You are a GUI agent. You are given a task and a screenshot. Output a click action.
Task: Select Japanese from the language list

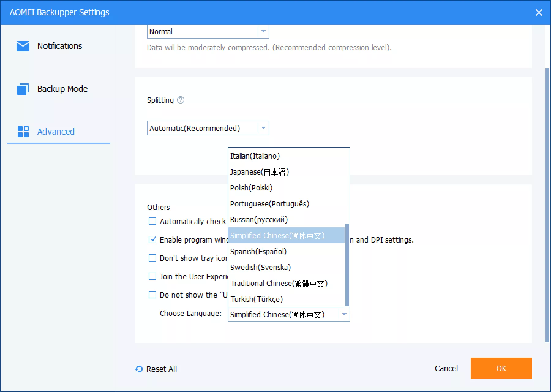[x=260, y=172]
